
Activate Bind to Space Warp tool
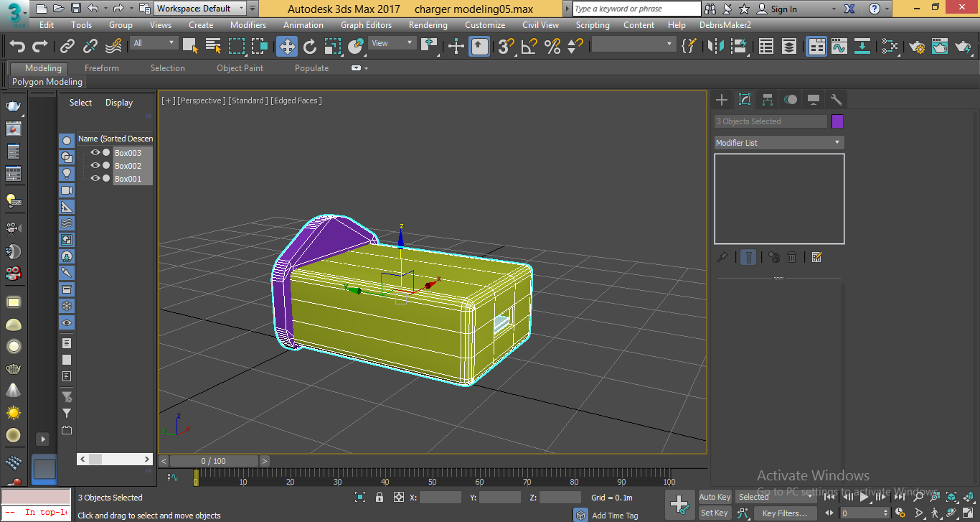tap(113, 47)
